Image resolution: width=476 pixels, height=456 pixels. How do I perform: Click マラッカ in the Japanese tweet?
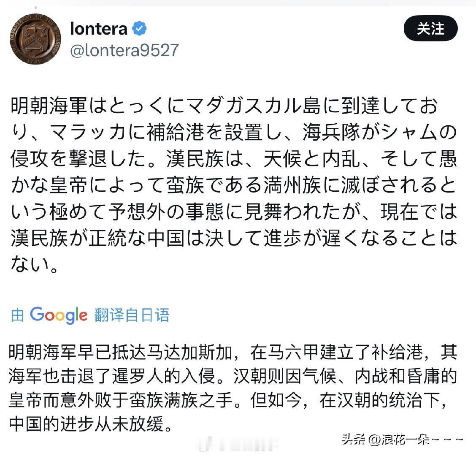coord(88,133)
